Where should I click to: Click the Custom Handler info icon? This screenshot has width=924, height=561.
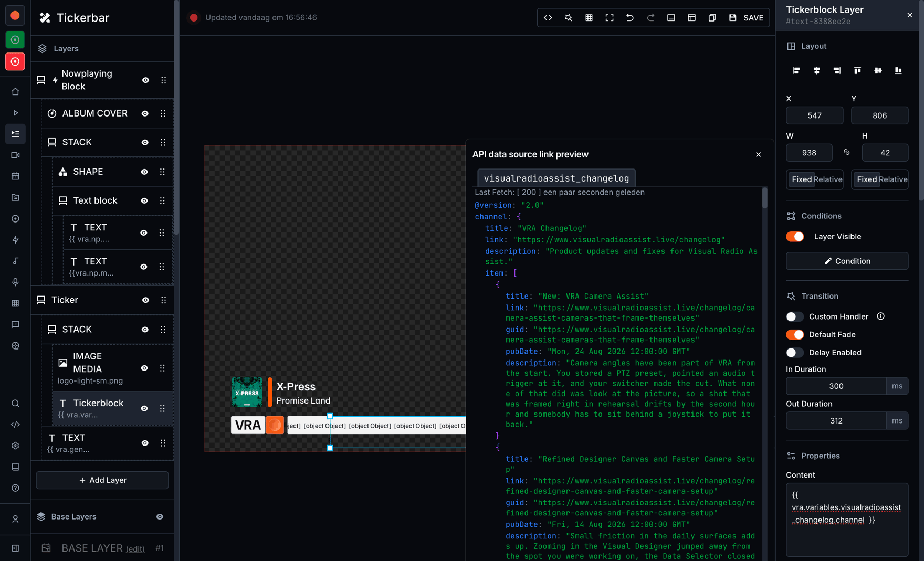(880, 316)
